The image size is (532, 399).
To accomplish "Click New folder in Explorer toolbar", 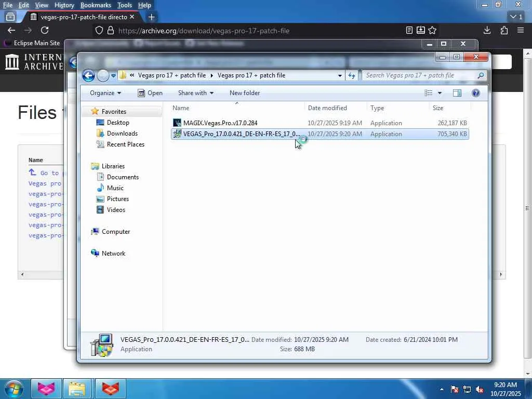I will [245, 93].
